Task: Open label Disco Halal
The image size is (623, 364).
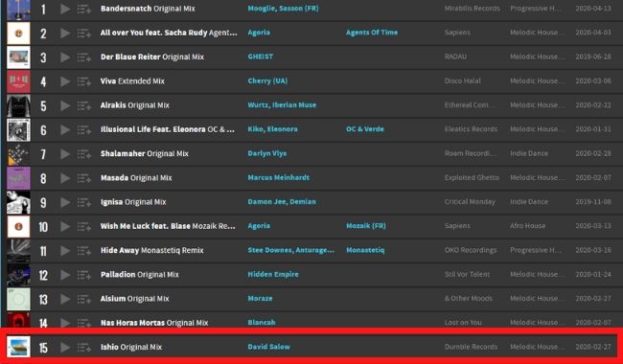Action: pyautogui.click(x=463, y=81)
